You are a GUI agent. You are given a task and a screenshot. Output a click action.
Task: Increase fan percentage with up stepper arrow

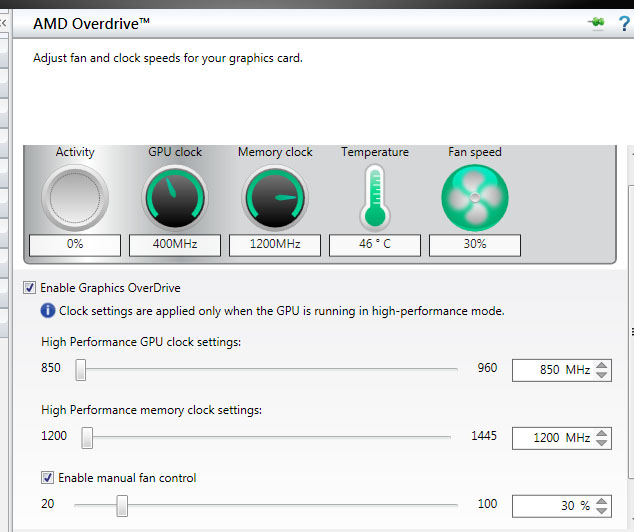[x=602, y=501]
